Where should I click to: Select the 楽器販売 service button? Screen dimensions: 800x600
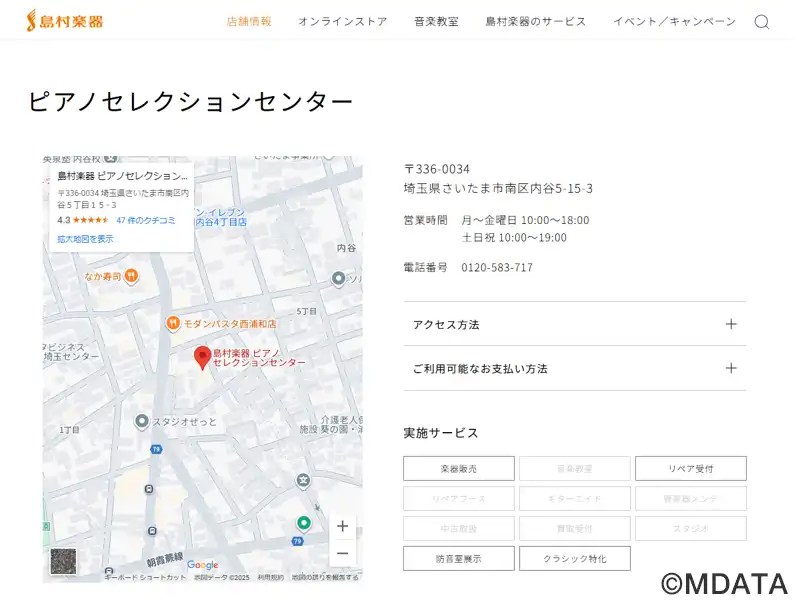(459, 468)
